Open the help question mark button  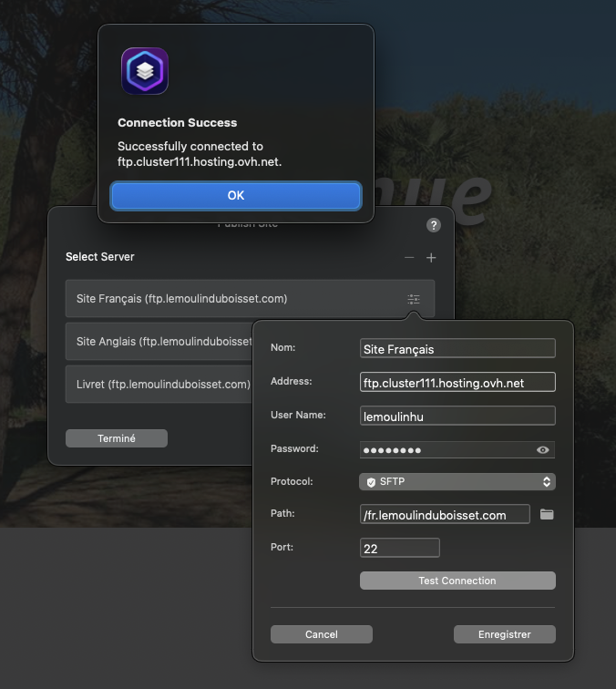tap(434, 225)
